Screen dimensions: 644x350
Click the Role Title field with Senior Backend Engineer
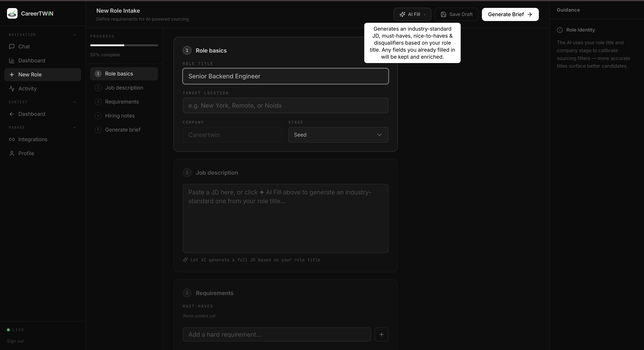285,76
